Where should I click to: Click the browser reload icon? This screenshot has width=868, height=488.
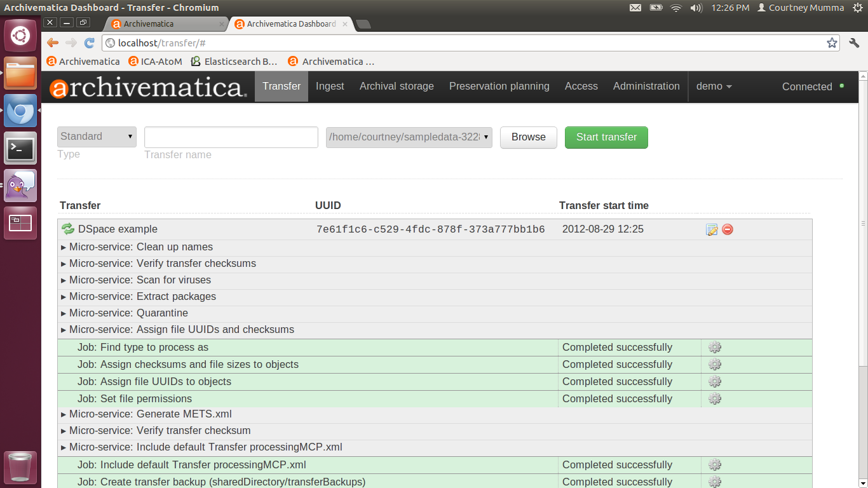point(90,43)
